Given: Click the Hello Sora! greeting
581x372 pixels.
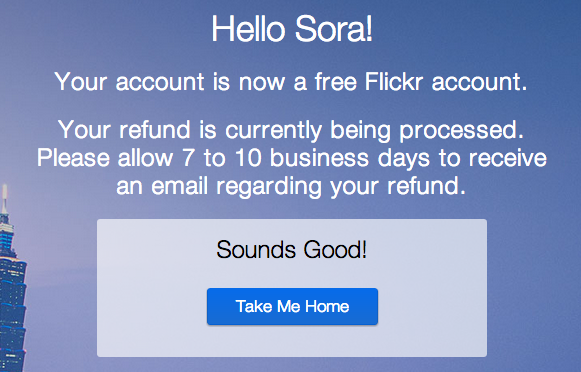Looking at the screenshot, I should [x=292, y=29].
